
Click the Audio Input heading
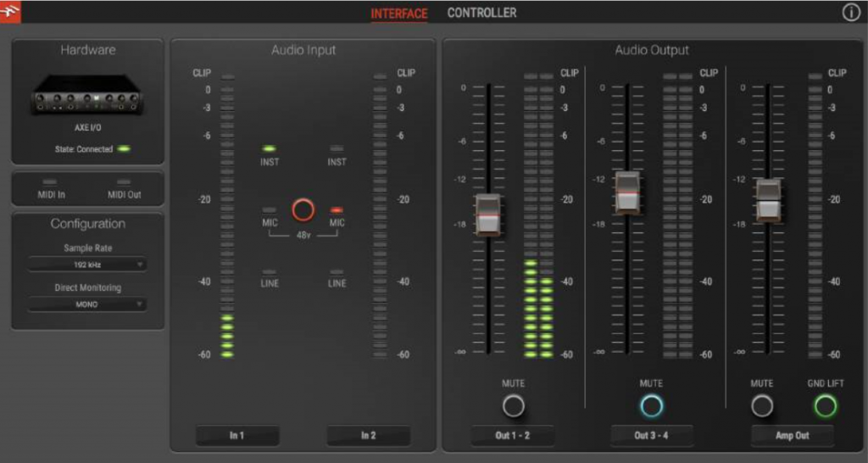pos(303,50)
